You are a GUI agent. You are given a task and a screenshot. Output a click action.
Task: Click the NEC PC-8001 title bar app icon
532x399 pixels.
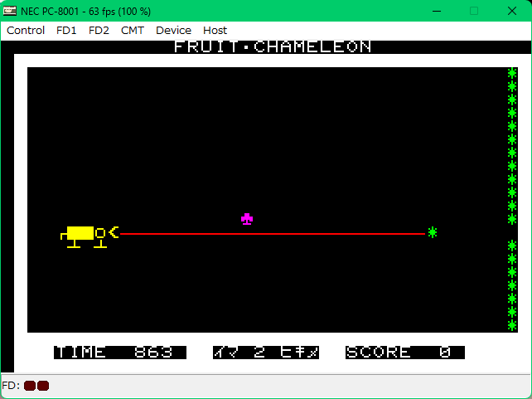click(9, 11)
